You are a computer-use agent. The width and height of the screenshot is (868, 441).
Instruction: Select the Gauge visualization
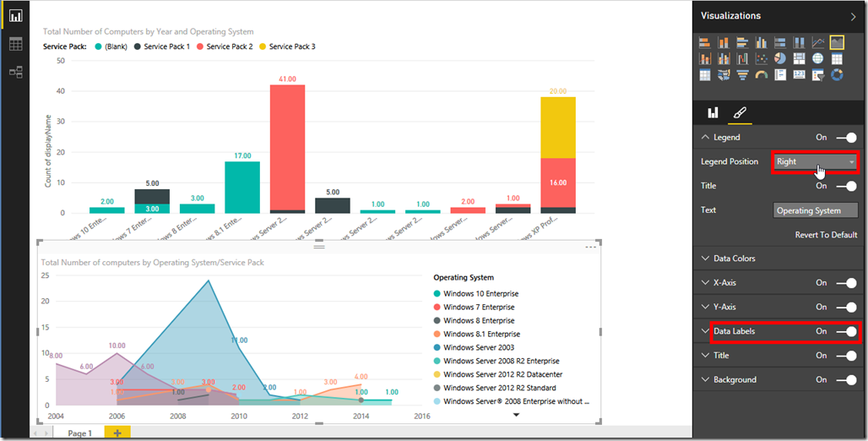(x=761, y=75)
